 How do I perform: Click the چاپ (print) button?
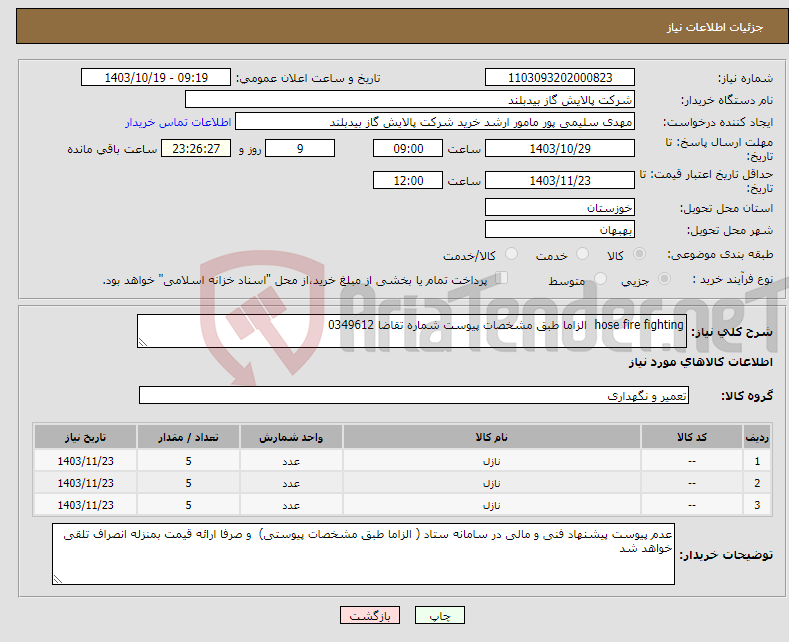439,615
